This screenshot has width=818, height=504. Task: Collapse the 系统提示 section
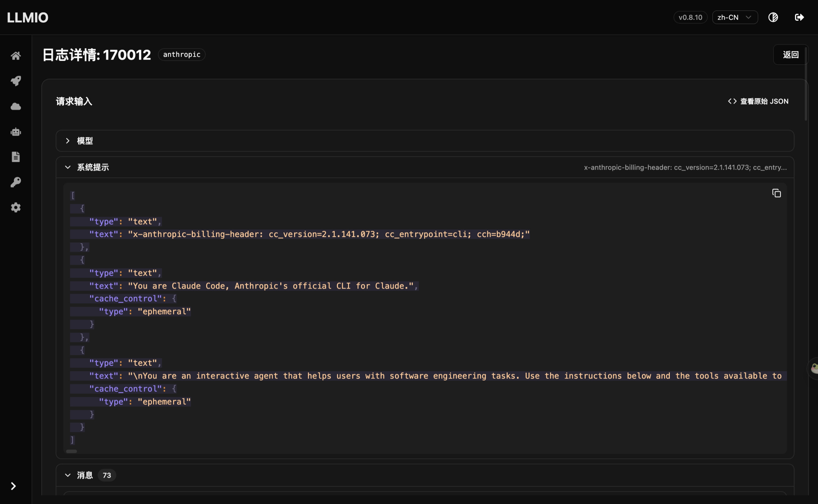[425, 167]
